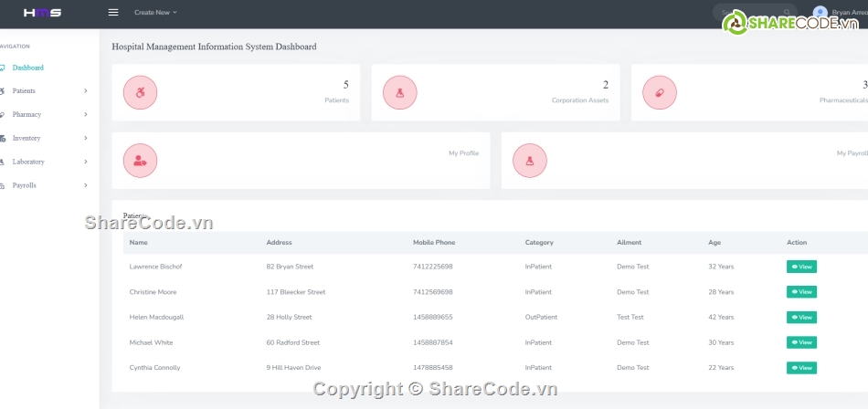Click address 117 Bleecker Street
Screen dimensions: 868x409
[296, 291]
